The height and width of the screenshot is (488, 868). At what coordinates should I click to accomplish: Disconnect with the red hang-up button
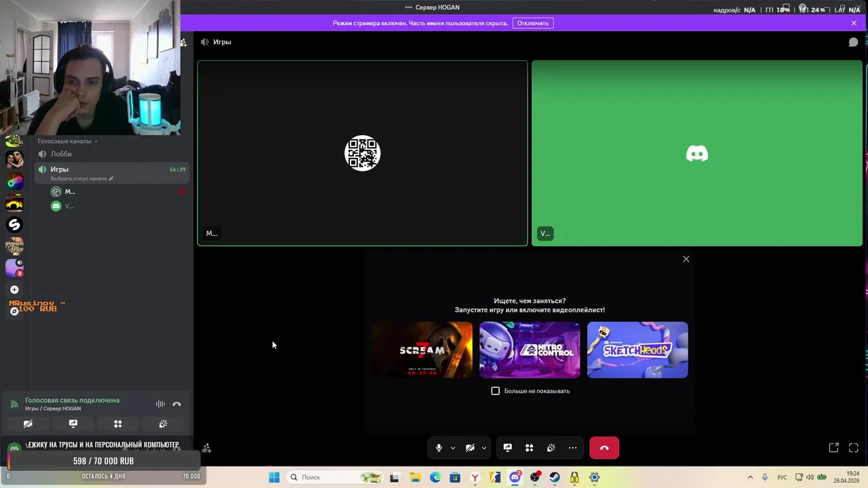[604, 448]
